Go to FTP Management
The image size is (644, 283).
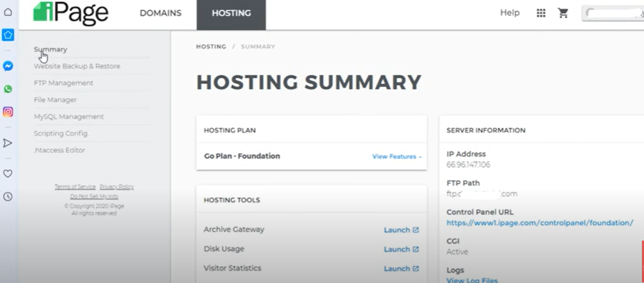click(63, 83)
